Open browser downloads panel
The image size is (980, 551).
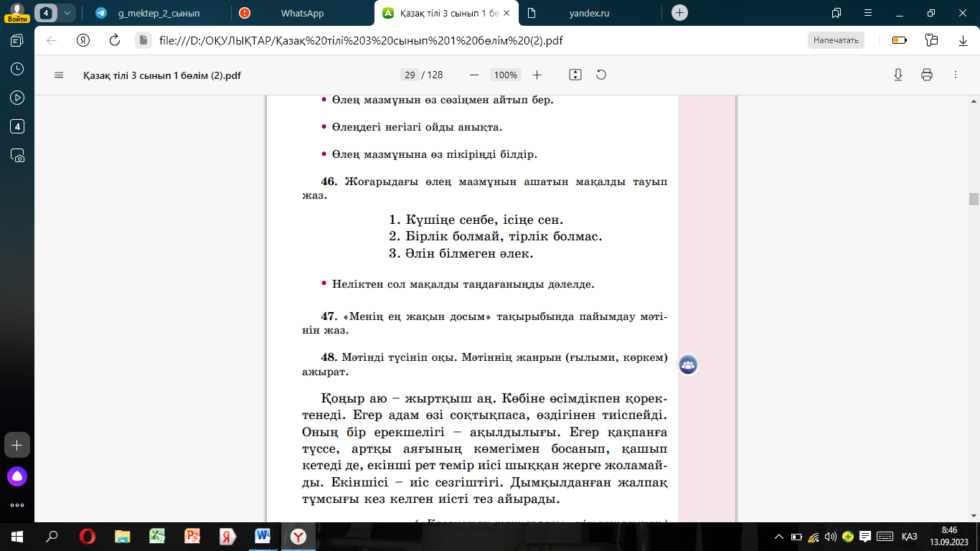(x=963, y=40)
